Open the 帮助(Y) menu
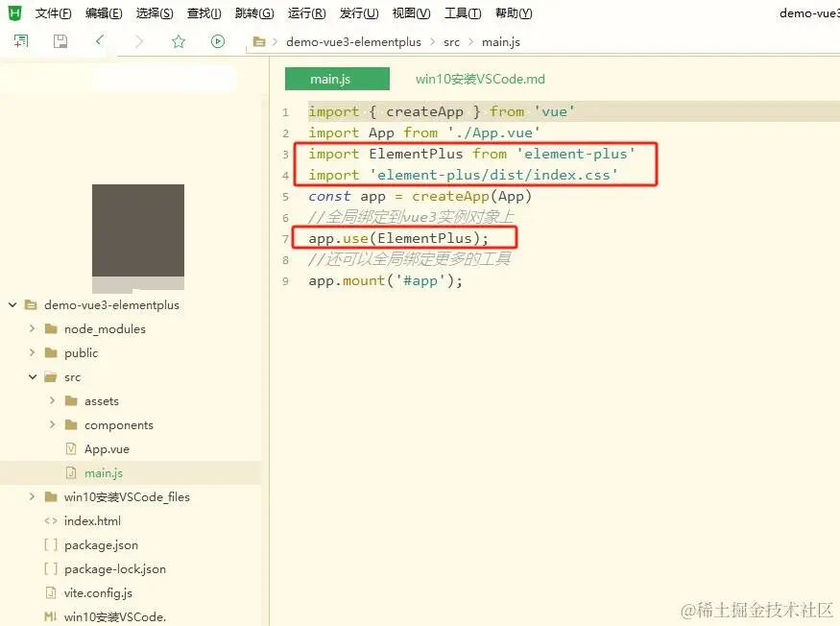840x626 pixels. tap(514, 12)
